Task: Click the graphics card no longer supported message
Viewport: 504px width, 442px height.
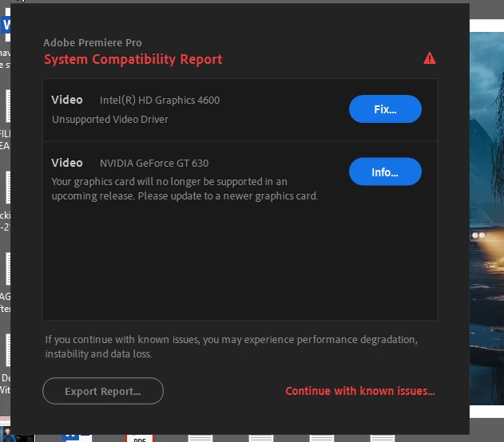Action: 185,189
